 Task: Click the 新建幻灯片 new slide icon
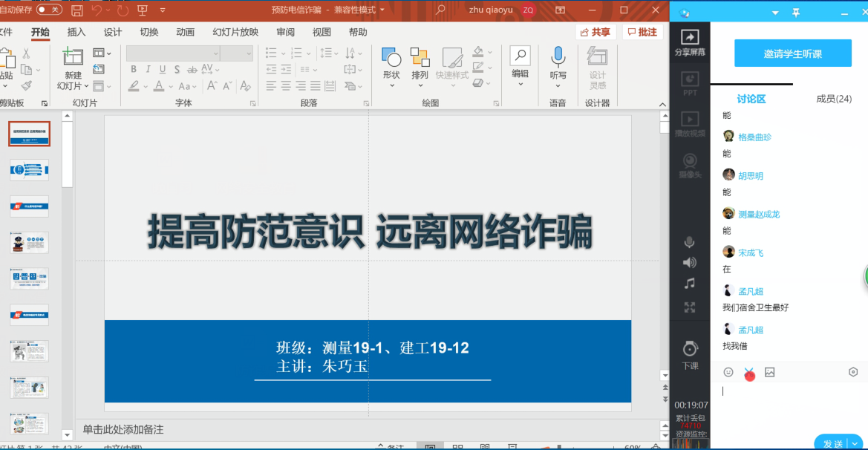pyautogui.click(x=73, y=58)
